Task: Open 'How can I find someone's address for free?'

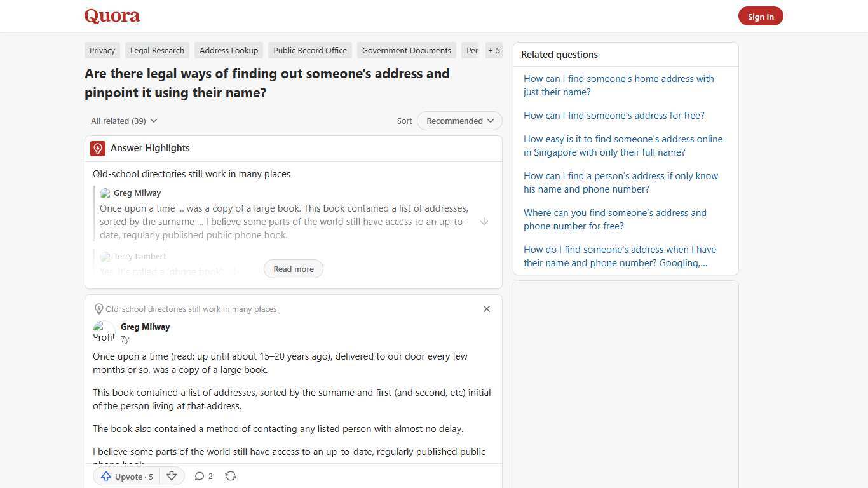Action: [x=614, y=115]
